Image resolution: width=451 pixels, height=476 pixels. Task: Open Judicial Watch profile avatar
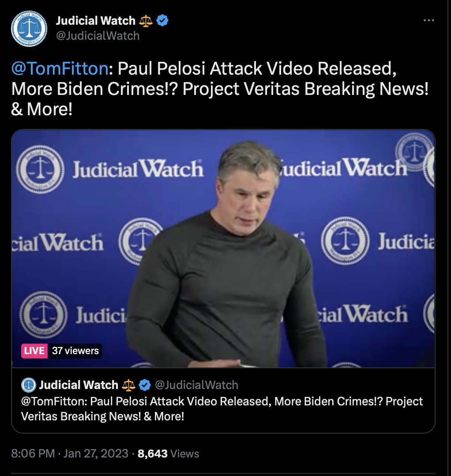[29, 29]
